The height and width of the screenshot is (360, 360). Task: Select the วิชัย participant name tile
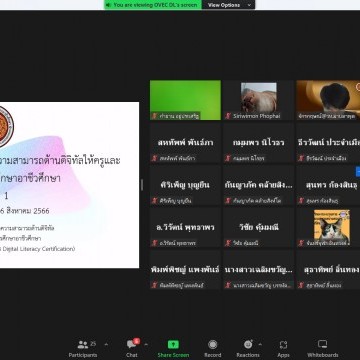(x=259, y=227)
